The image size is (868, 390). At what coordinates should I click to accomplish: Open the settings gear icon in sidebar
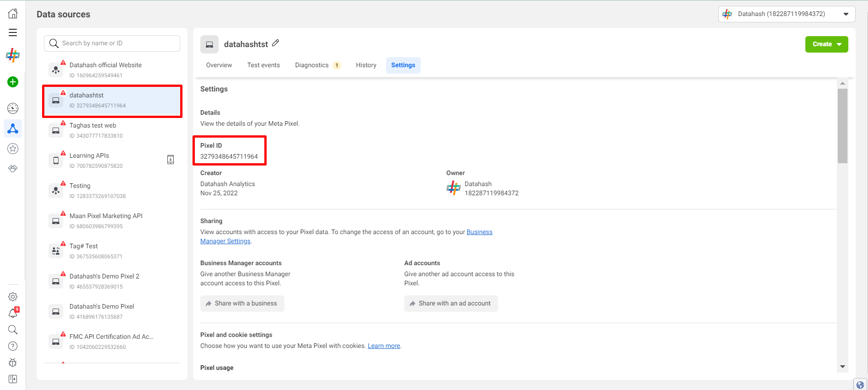coord(13,297)
